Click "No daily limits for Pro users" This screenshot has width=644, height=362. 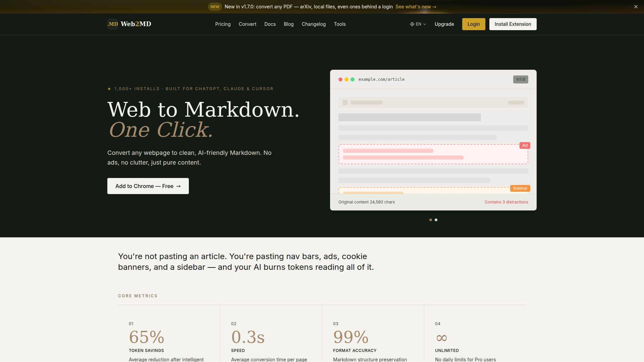pyautogui.click(x=465, y=359)
